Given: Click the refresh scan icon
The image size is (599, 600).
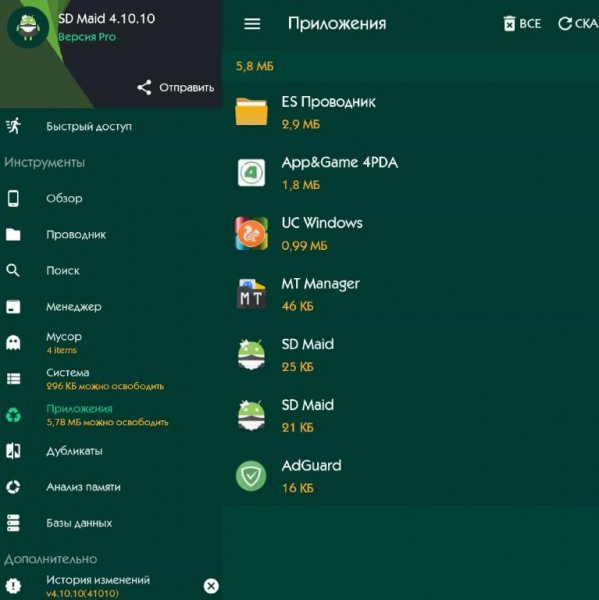Looking at the screenshot, I should click(565, 24).
